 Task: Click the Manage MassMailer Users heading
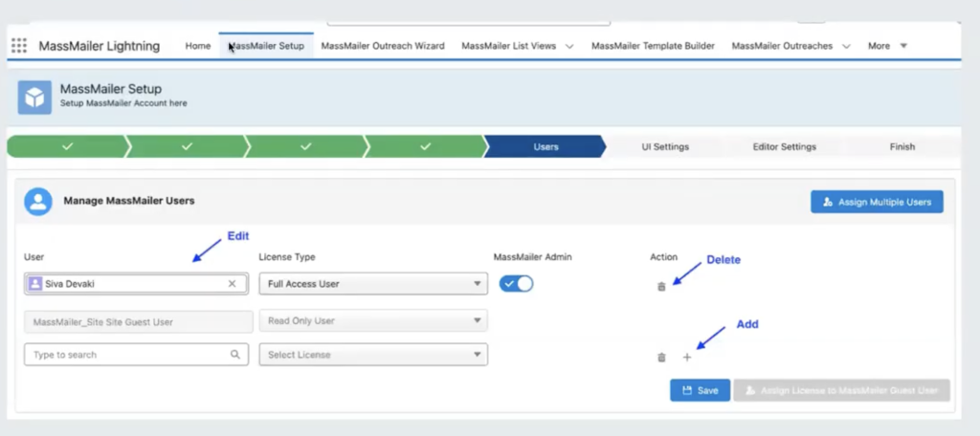[129, 201]
